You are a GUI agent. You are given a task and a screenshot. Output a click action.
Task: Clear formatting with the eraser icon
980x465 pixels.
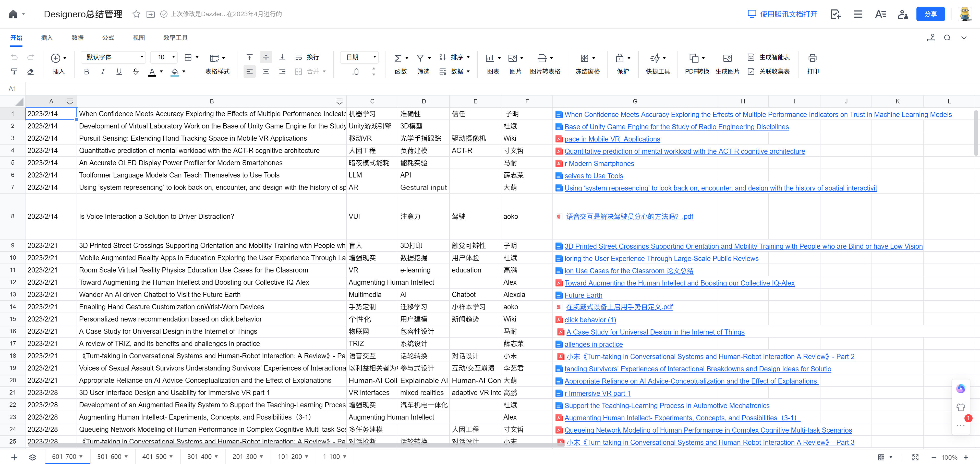click(x=30, y=71)
